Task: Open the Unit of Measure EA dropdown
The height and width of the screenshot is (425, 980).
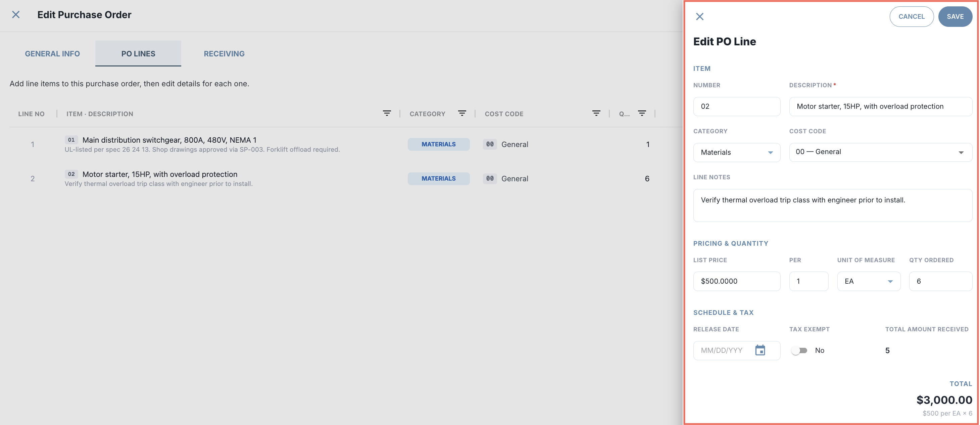Action: coord(869,281)
